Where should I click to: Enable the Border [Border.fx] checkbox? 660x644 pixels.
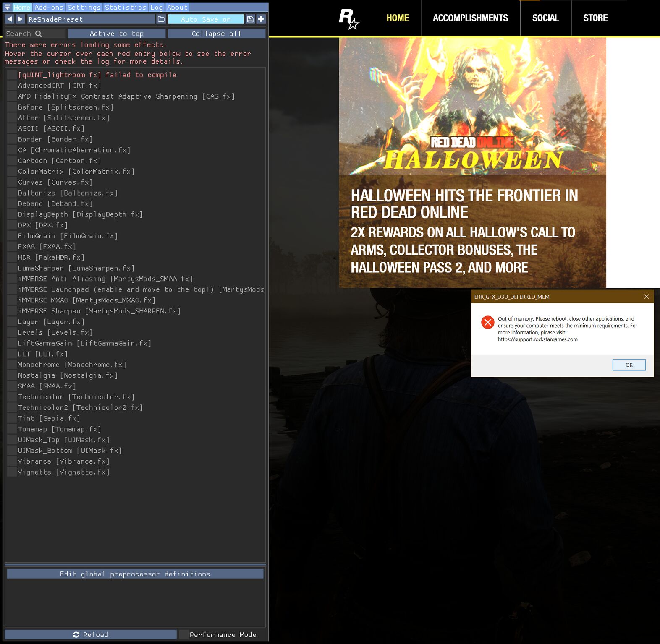click(x=12, y=139)
